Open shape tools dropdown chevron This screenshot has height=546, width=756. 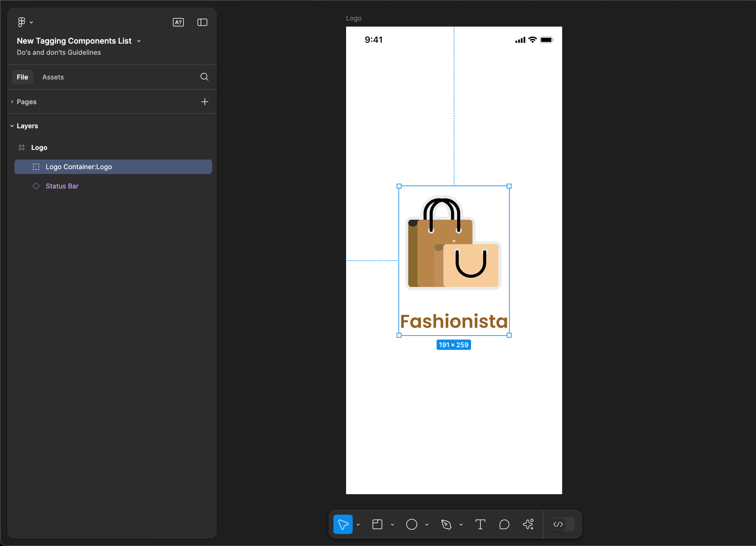(x=427, y=525)
